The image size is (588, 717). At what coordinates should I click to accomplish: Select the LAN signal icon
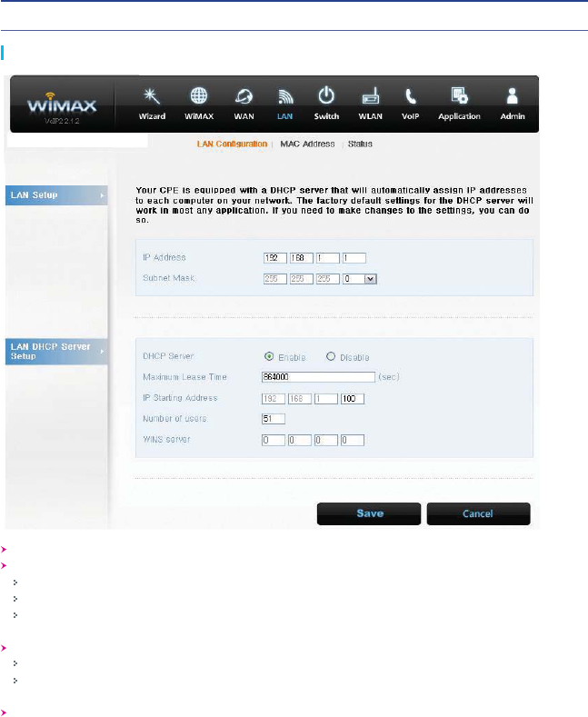coord(284,96)
